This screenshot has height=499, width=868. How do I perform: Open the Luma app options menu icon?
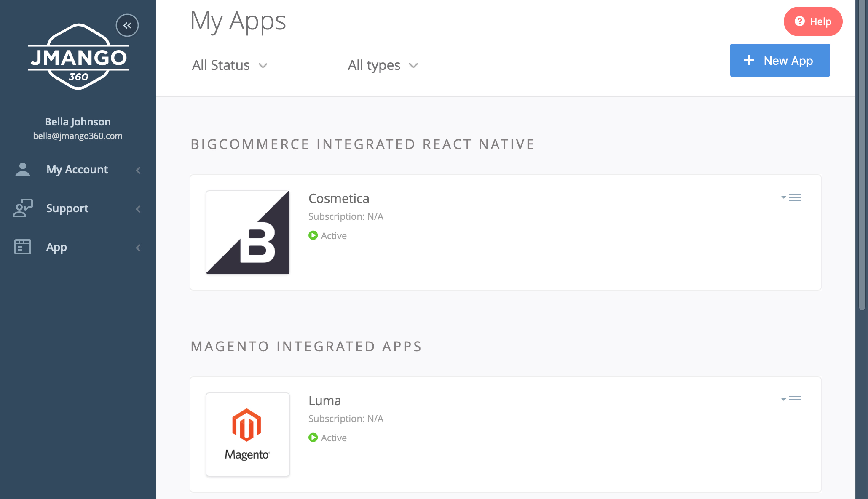tap(791, 400)
